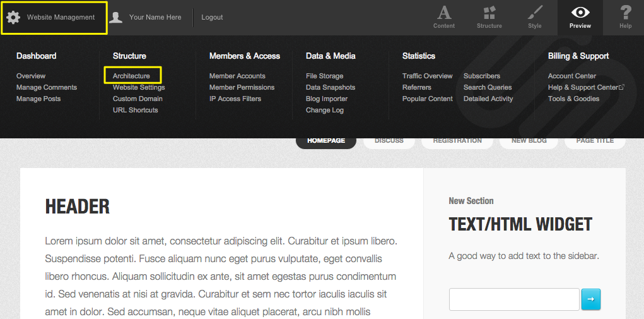This screenshot has width=644, height=319.
Task: Go to Member Permissions
Action: 242,87
